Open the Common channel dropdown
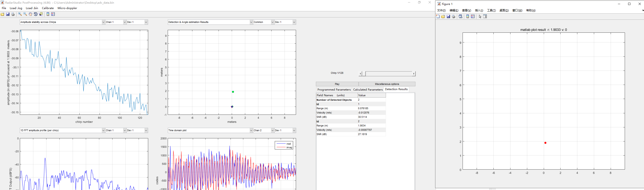The width and height of the screenshot is (644, 190). click(x=264, y=22)
